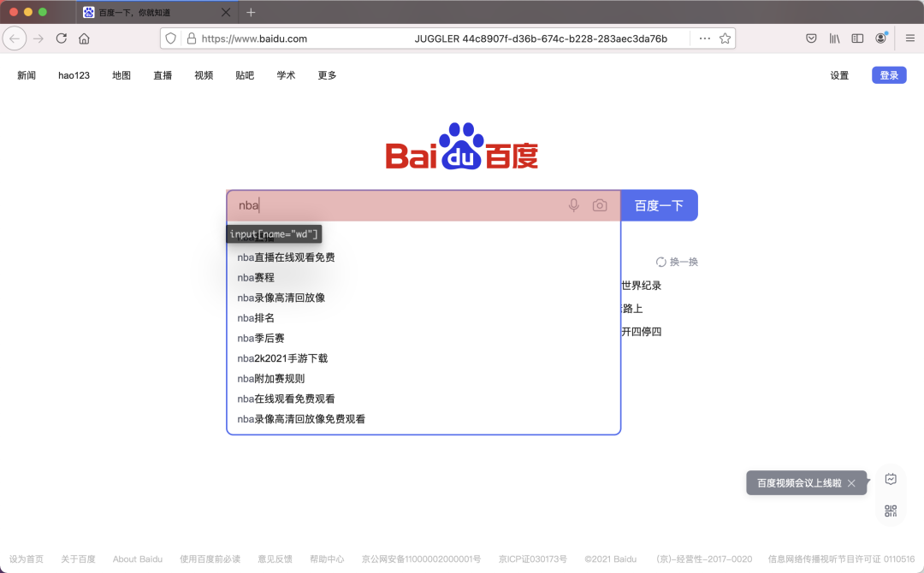Click the library icon in the toolbar
Image resolution: width=924 pixels, height=573 pixels.
[x=834, y=38]
